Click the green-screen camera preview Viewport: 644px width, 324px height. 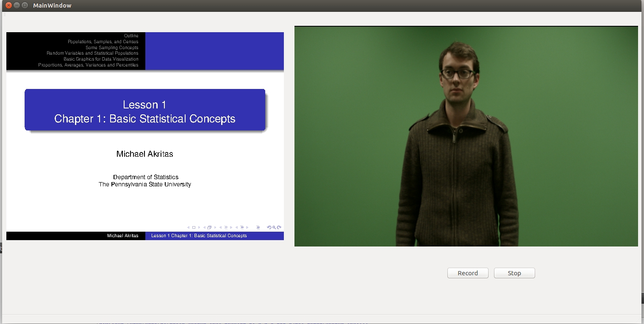click(x=466, y=136)
